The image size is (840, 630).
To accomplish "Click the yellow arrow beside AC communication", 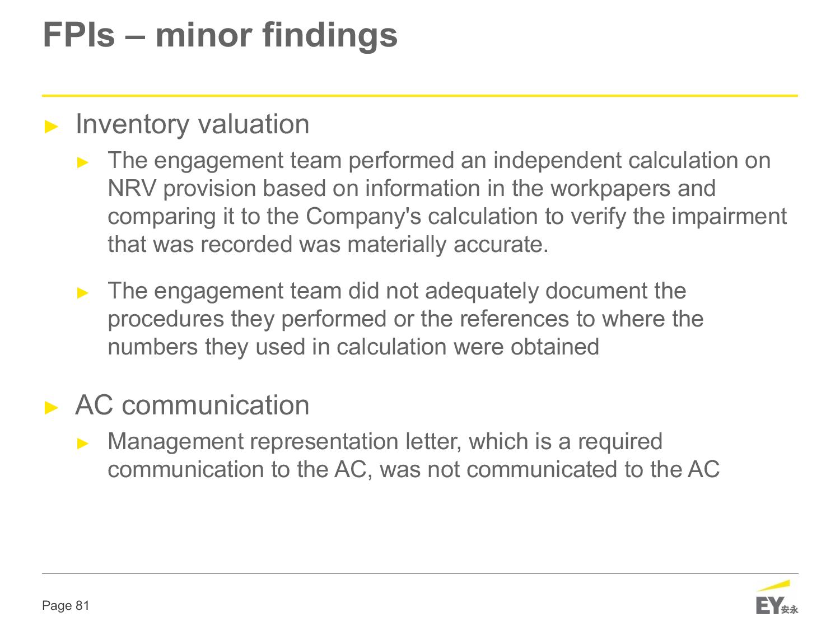I will click(x=52, y=407).
